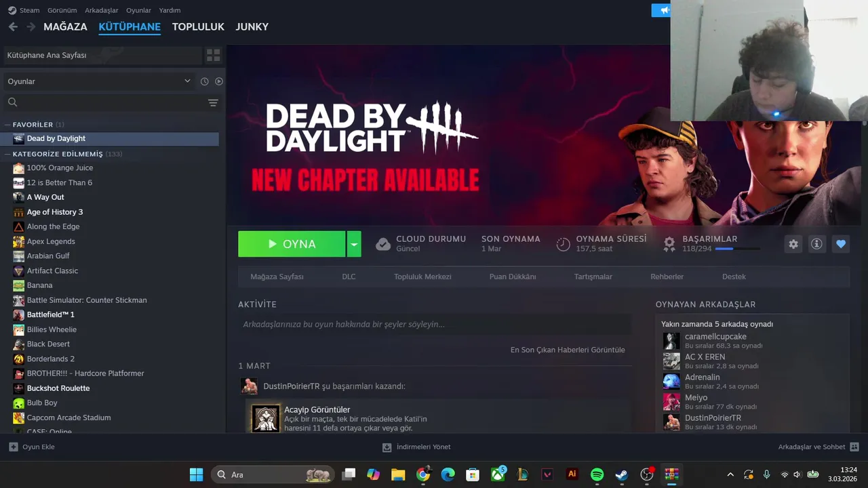Open Tartışmalar link
This screenshot has width=868, height=488.
(593, 277)
